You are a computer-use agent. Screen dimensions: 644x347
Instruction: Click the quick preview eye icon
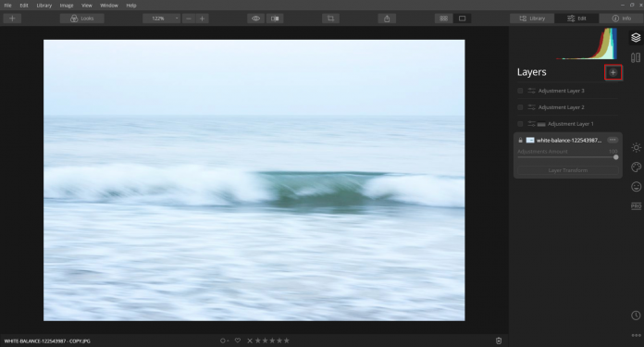(256, 19)
